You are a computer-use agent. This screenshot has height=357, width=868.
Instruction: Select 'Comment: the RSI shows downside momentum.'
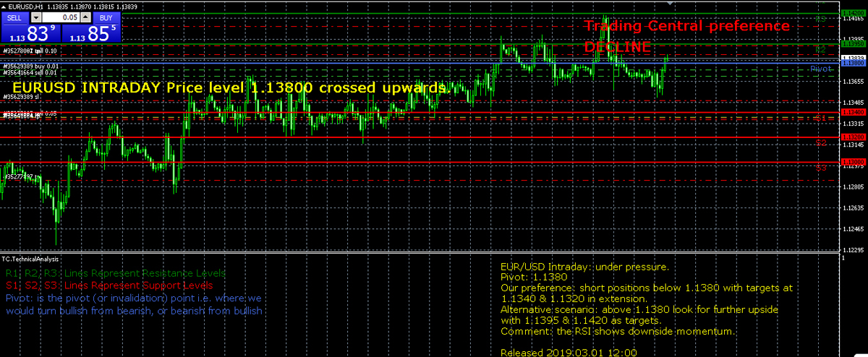pyautogui.click(x=618, y=331)
